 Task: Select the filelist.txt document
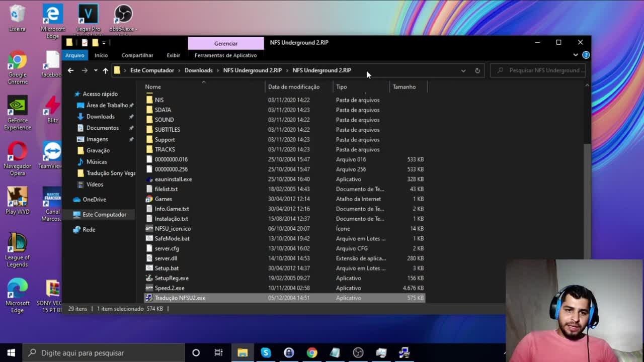click(166, 189)
